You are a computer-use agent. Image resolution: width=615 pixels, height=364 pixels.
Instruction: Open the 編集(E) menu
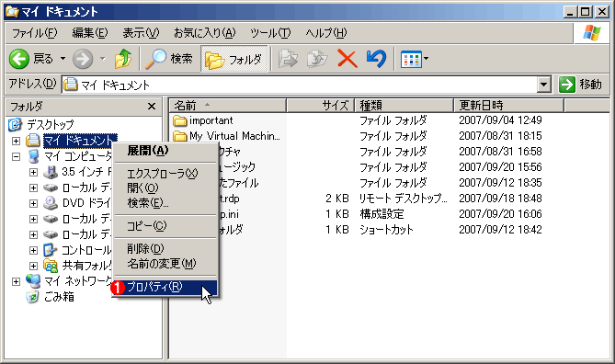(x=90, y=33)
